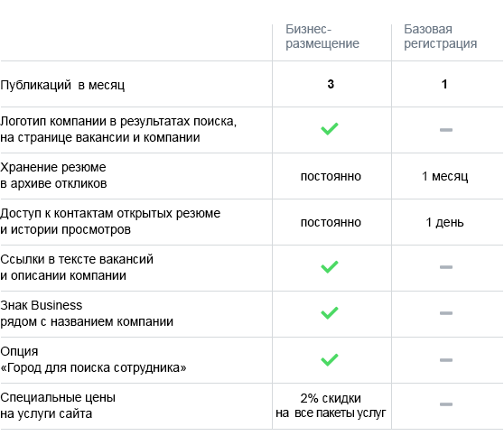Click the checkmark for links in vacancy text
Viewport: 504px width, 445px height.
tap(330, 267)
